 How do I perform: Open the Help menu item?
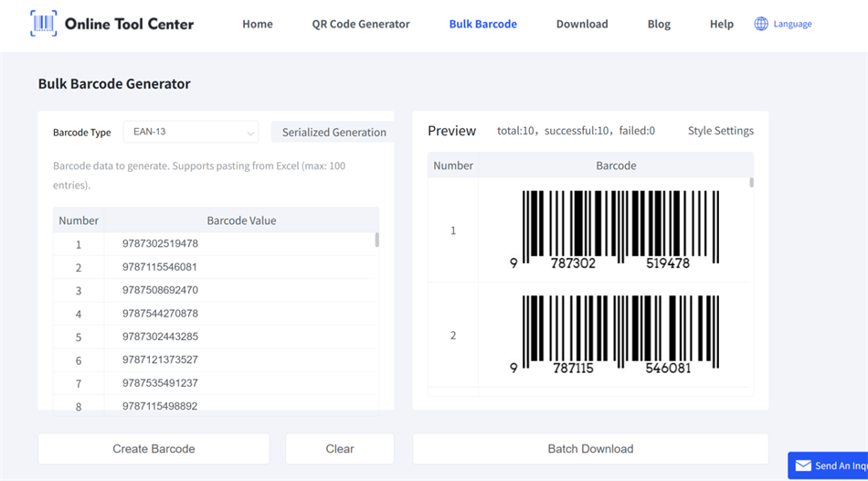coord(721,24)
